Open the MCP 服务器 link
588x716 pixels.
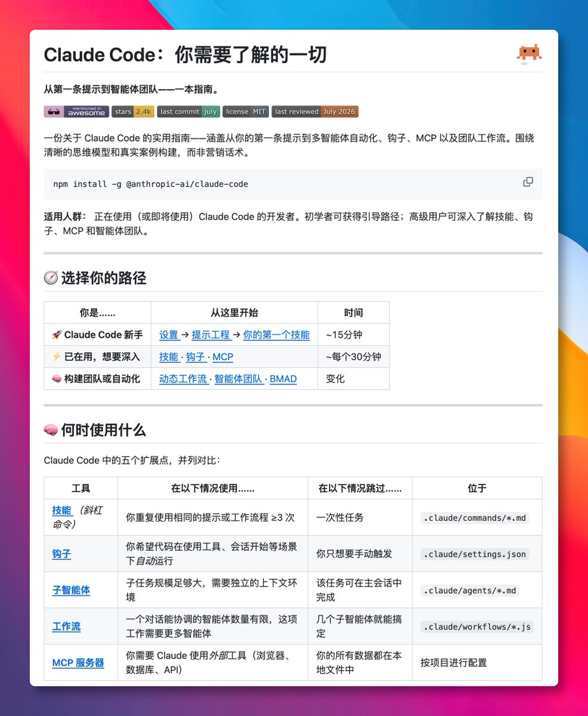pos(78,663)
